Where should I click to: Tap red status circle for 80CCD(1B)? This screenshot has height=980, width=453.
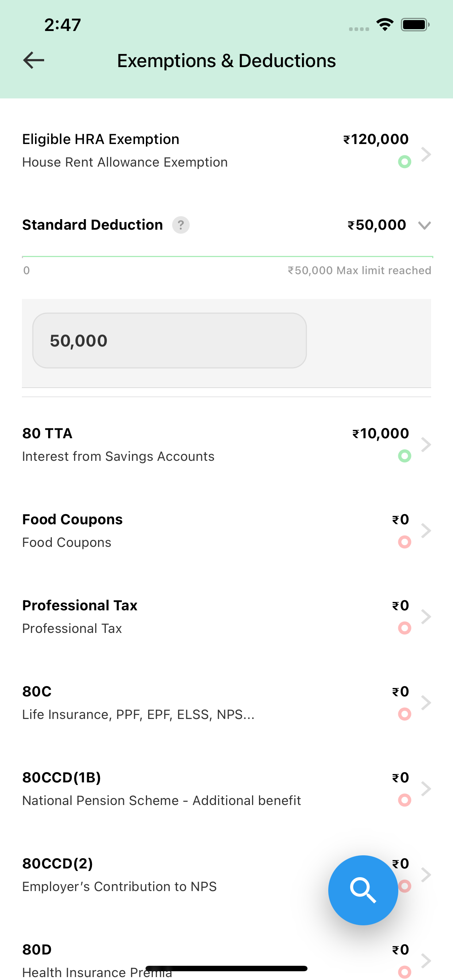click(404, 800)
